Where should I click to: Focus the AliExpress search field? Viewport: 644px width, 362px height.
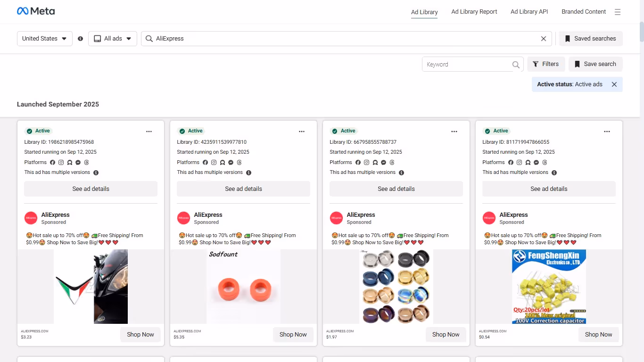[346, 39]
